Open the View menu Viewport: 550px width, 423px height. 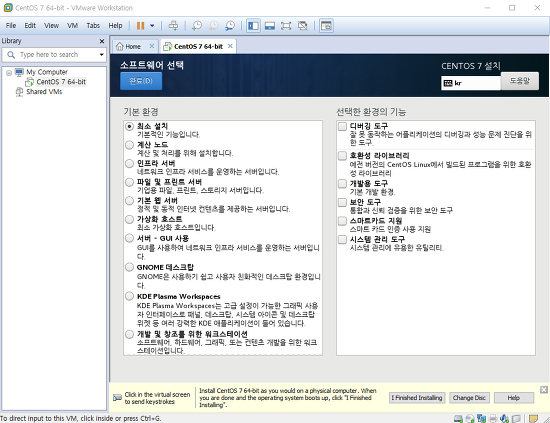tap(52, 26)
